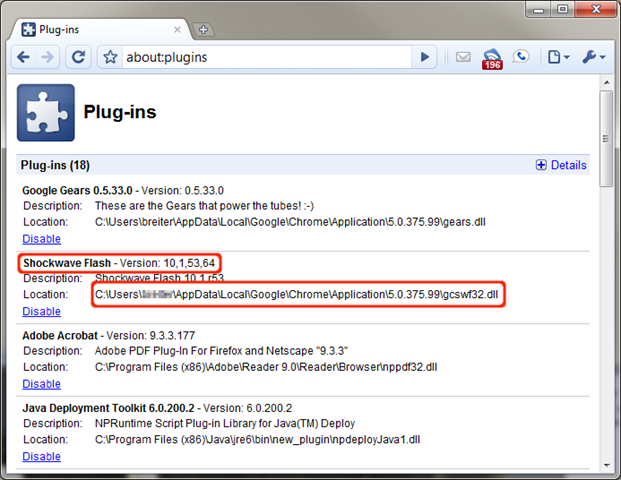This screenshot has height=480, width=621.
Task: Click the chat bubble phone extension icon
Action: (x=521, y=57)
